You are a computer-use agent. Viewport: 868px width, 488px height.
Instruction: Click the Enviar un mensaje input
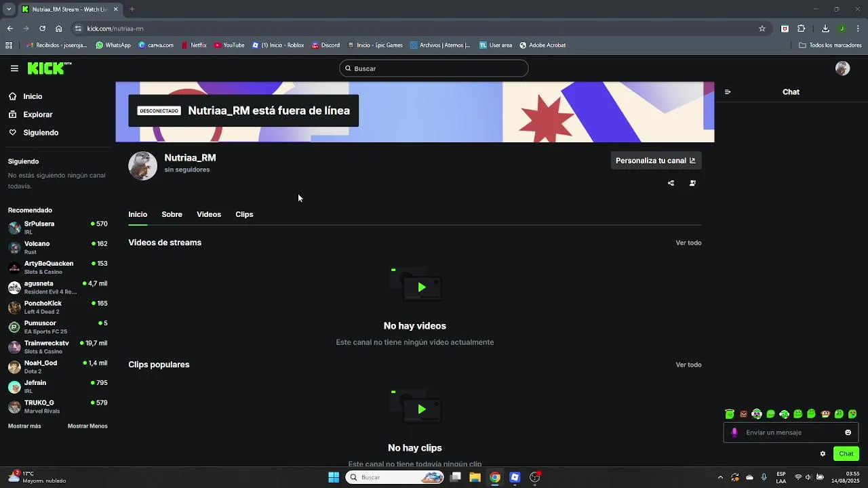click(791, 432)
